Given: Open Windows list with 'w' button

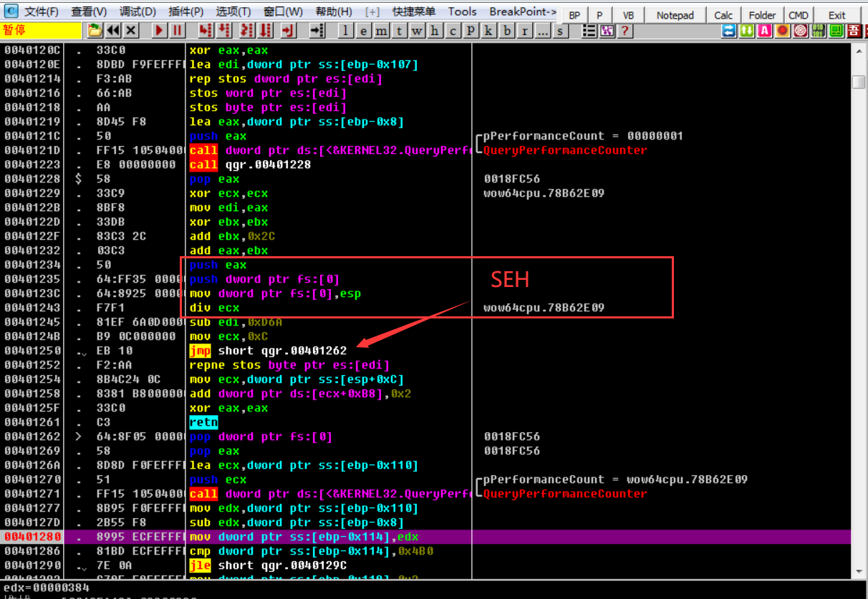Looking at the screenshot, I should click(418, 30).
